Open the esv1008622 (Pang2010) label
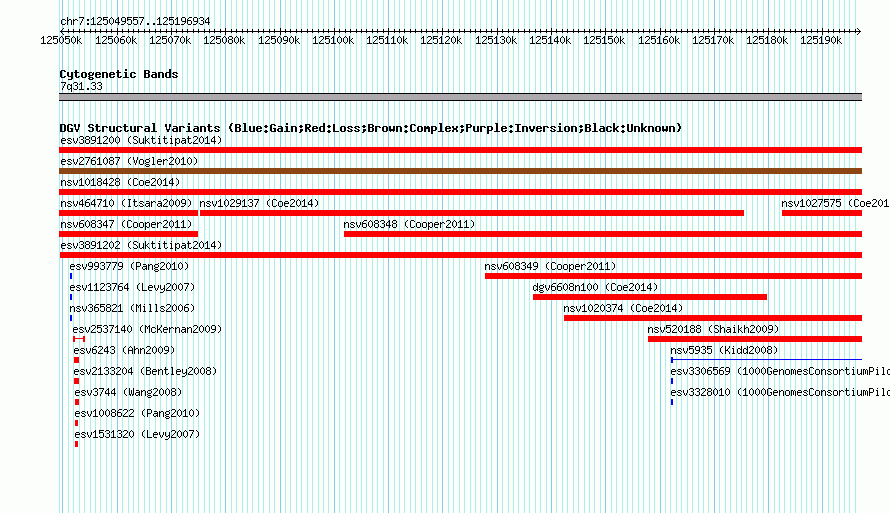 (x=137, y=413)
